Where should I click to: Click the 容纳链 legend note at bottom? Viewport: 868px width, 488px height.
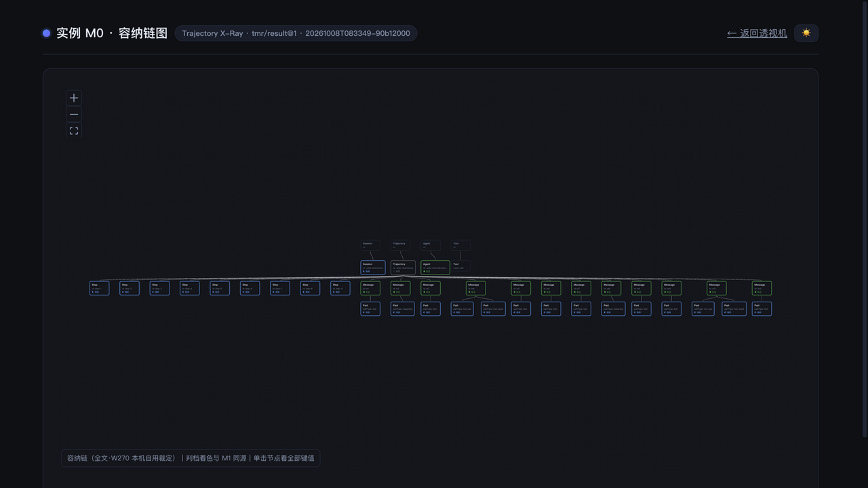tap(191, 458)
